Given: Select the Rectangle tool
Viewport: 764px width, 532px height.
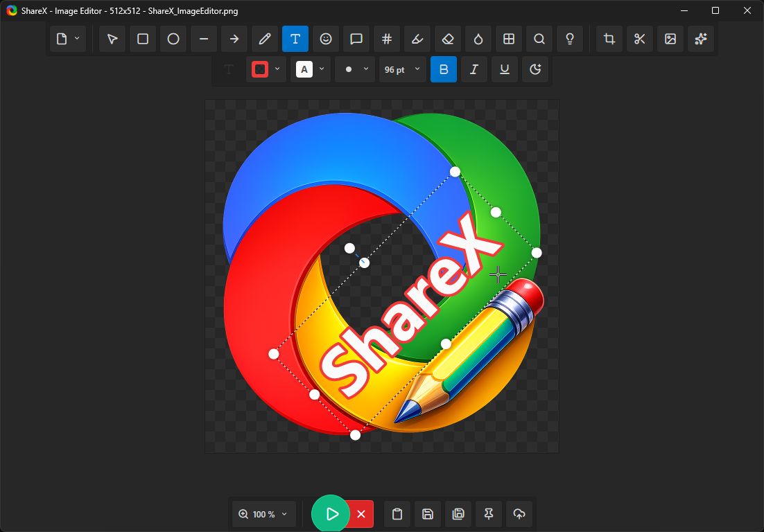Looking at the screenshot, I should tap(143, 39).
